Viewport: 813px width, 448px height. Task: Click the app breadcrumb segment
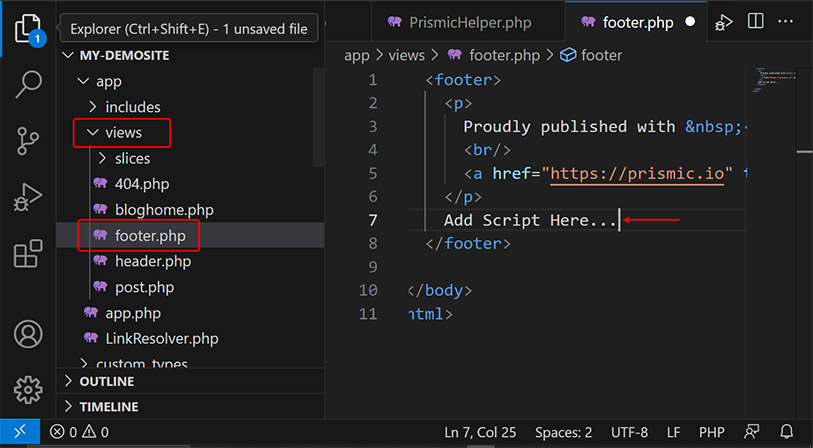(357, 55)
